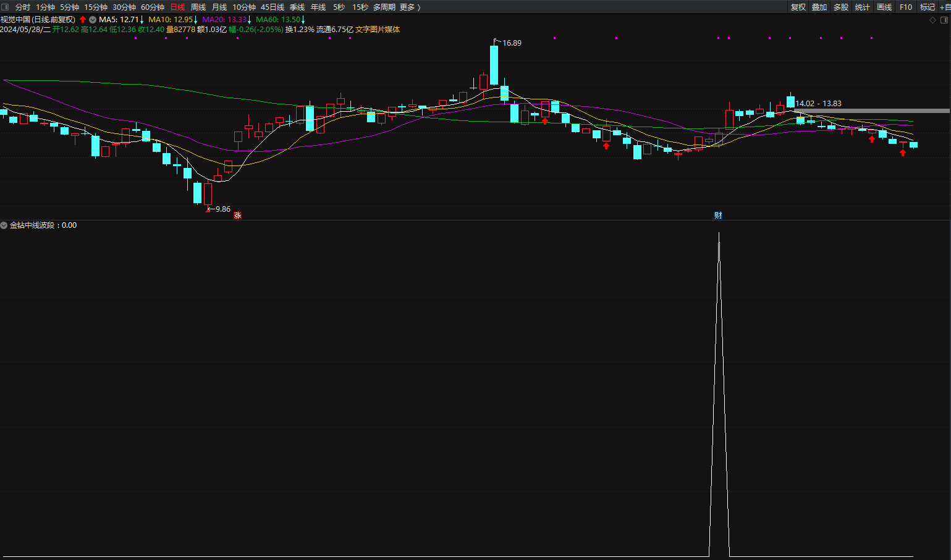Open F10 company info button
Screen dimensions: 951x560
[906, 7]
